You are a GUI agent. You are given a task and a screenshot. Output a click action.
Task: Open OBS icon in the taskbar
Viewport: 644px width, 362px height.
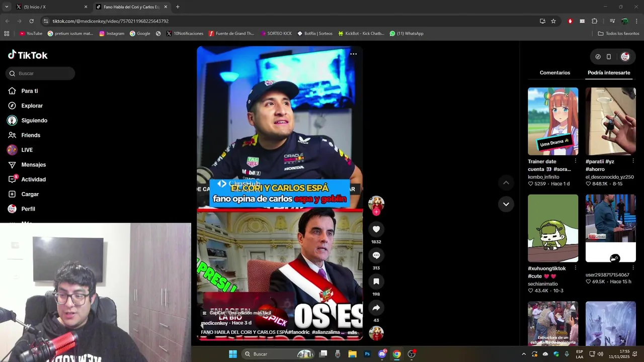pos(412,354)
